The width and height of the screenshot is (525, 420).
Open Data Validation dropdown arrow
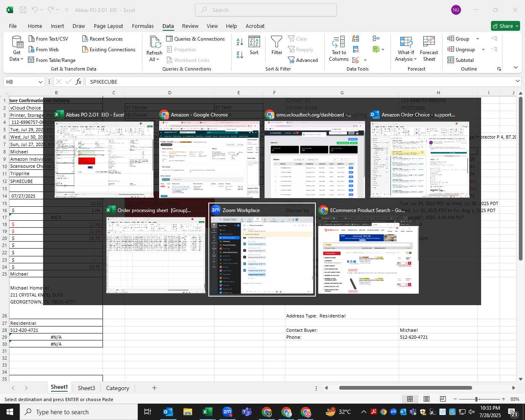click(x=365, y=60)
